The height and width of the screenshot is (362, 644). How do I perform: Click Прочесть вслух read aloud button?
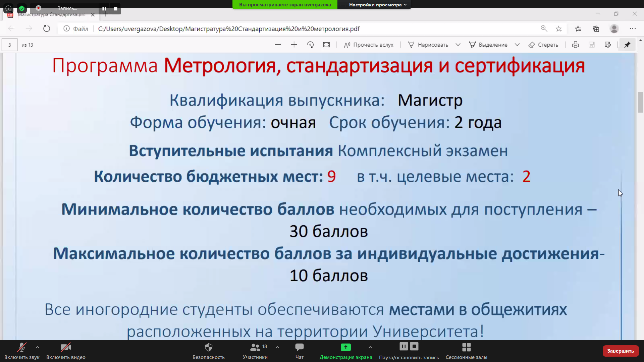(x=369, y=45)
